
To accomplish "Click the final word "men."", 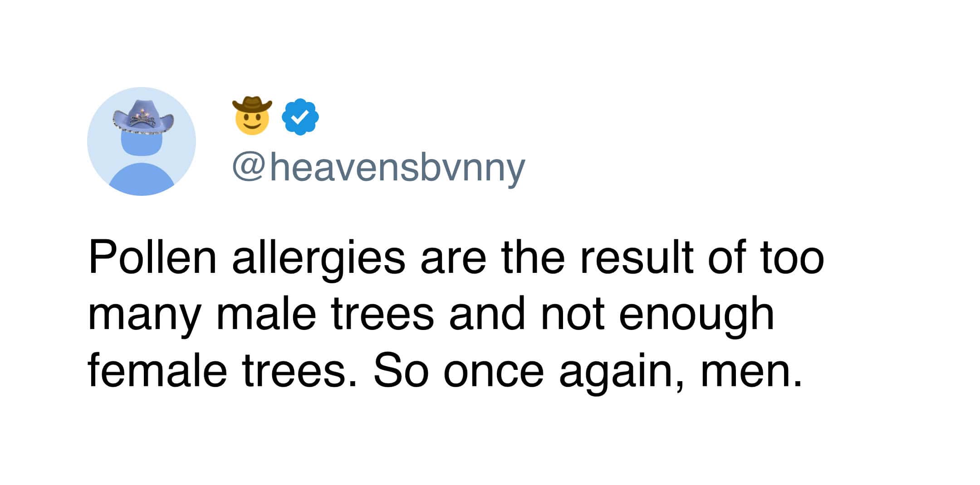I will (752, 372).
